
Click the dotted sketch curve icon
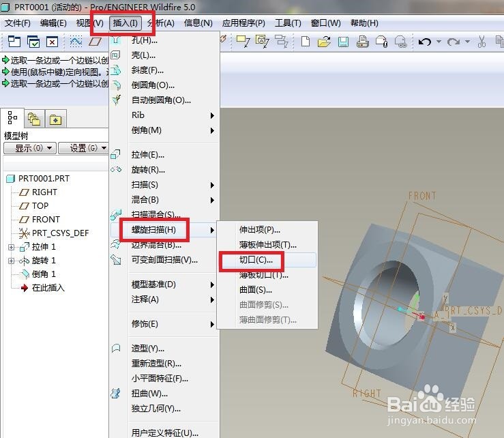(x=76, y=42)
